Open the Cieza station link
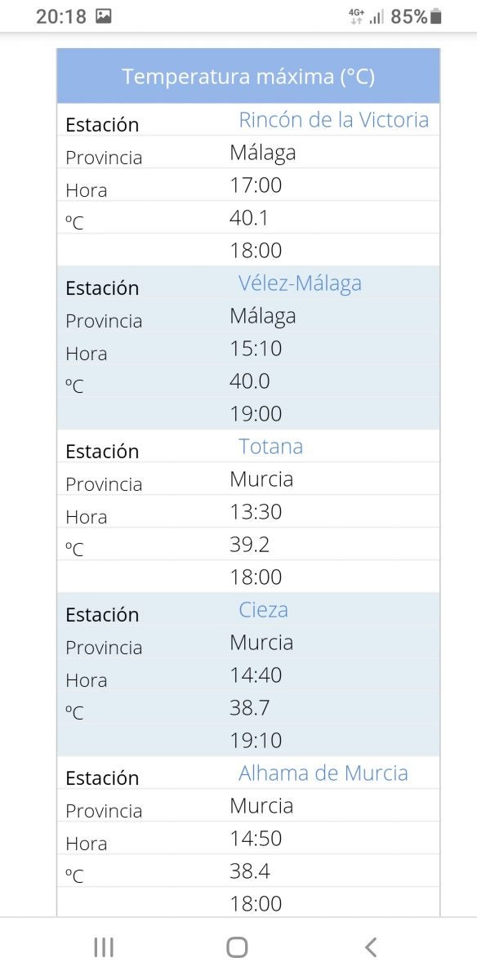The width and height of the screenshot is (477, 980). click(x=263, y=610)
